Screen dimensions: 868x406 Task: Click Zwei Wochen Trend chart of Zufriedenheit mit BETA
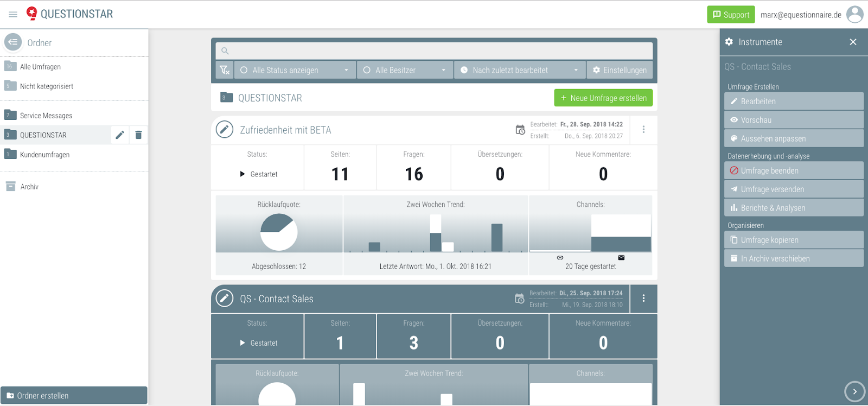coord(436,233)
